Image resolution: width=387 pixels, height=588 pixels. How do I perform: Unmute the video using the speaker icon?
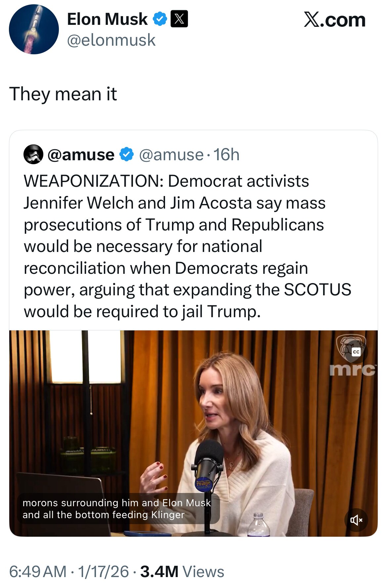[x=356, y=520]
